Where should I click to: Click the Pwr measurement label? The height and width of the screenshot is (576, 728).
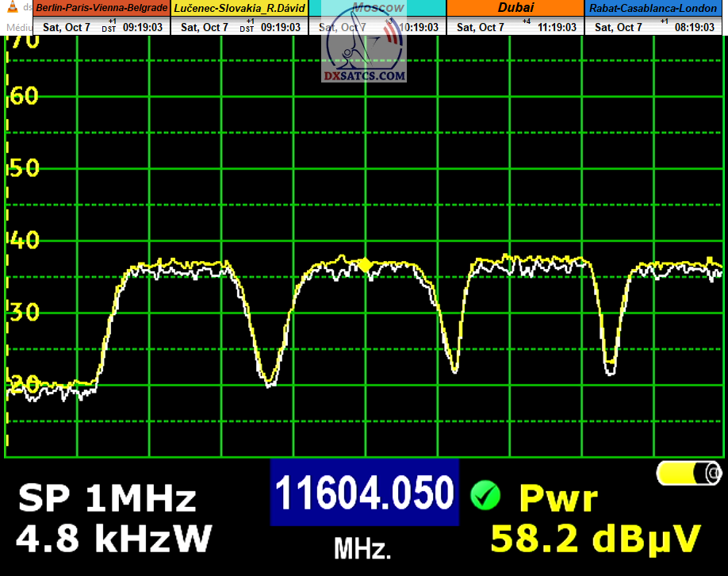[x=557, y=499]
